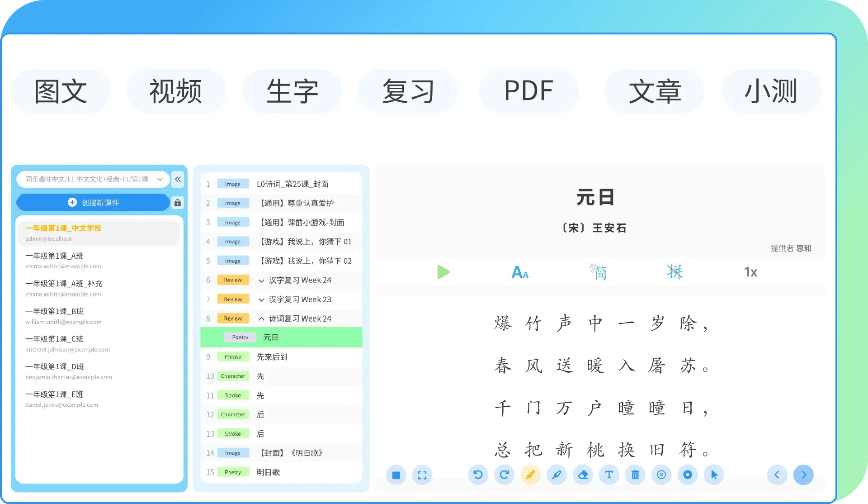Click the character 春 in the poem
The height and width of the screenshot is (504, 868).
tap(503, 366)
